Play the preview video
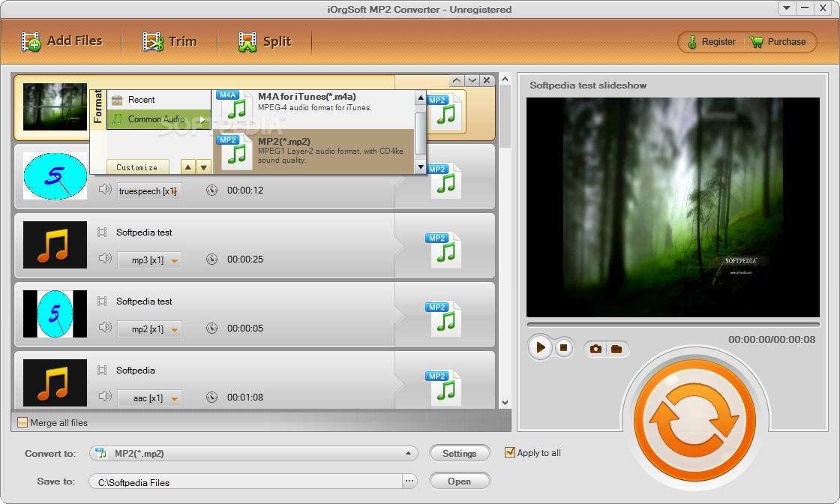 pyautogui.click(x=541, y=347)
